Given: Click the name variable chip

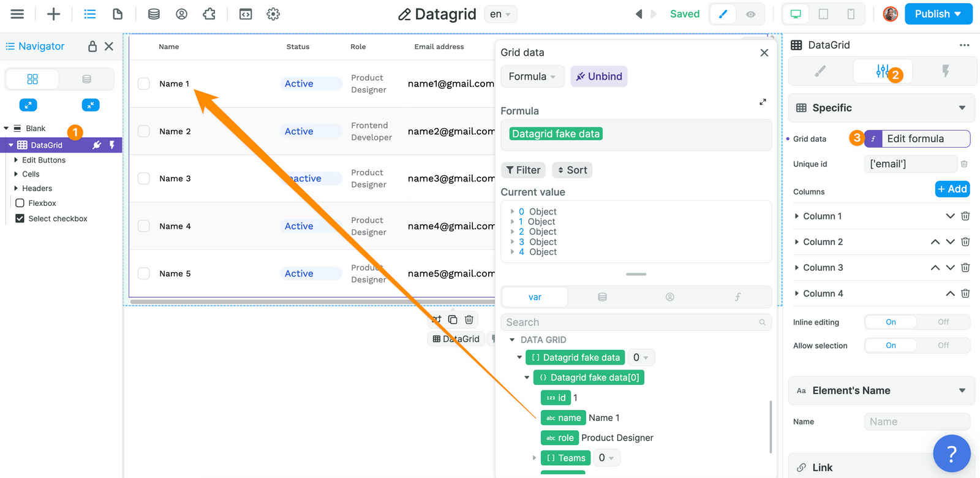Looking at the screenshot, I should 563,418.
